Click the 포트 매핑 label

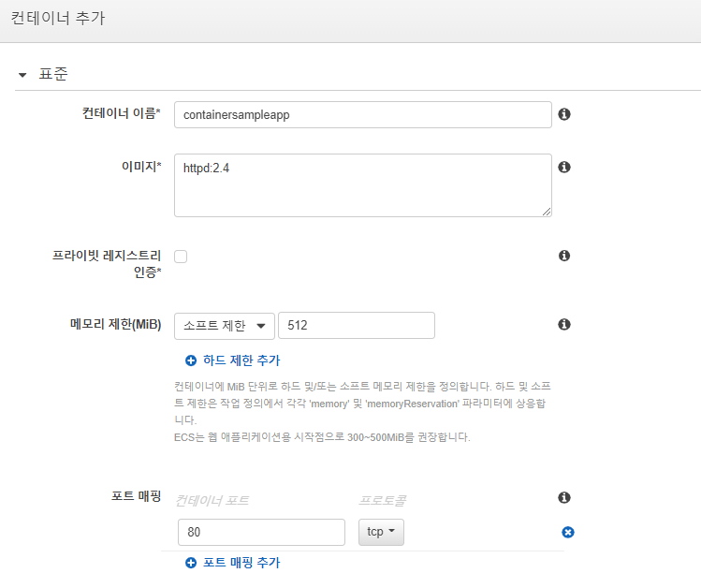pyautogui.click(x=136, y=496)
